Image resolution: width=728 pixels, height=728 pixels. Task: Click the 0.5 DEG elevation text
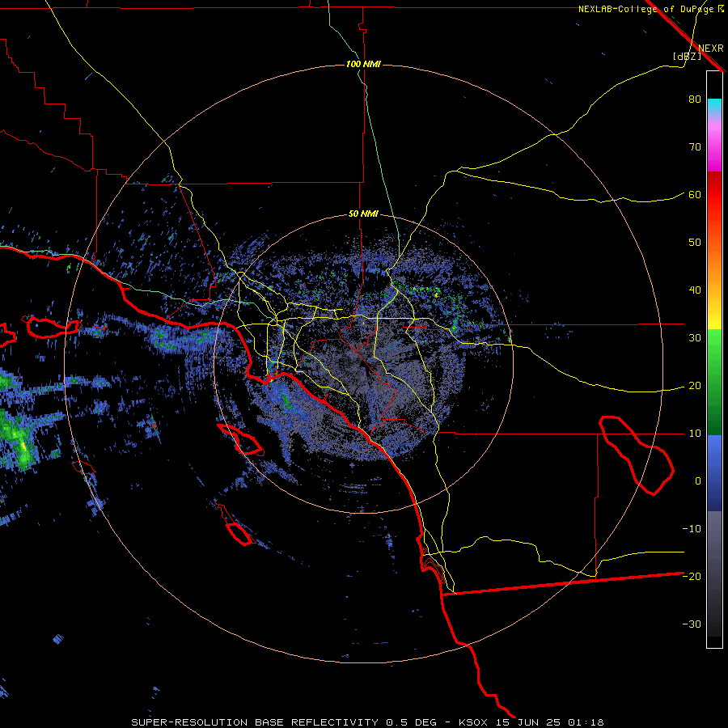[x=412, y=722]
